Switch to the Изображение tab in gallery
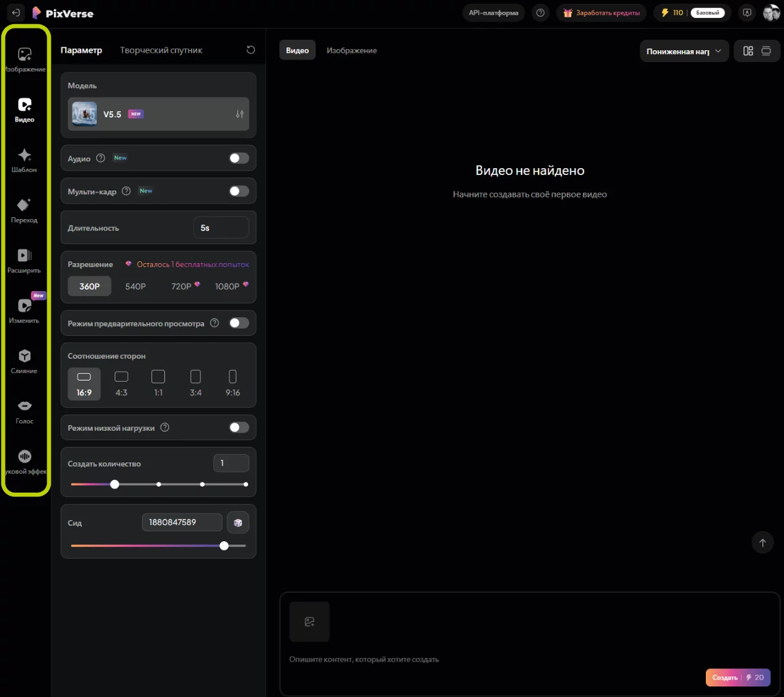The width and height of the screenshot is (784, 697). [x=351, y=50]
